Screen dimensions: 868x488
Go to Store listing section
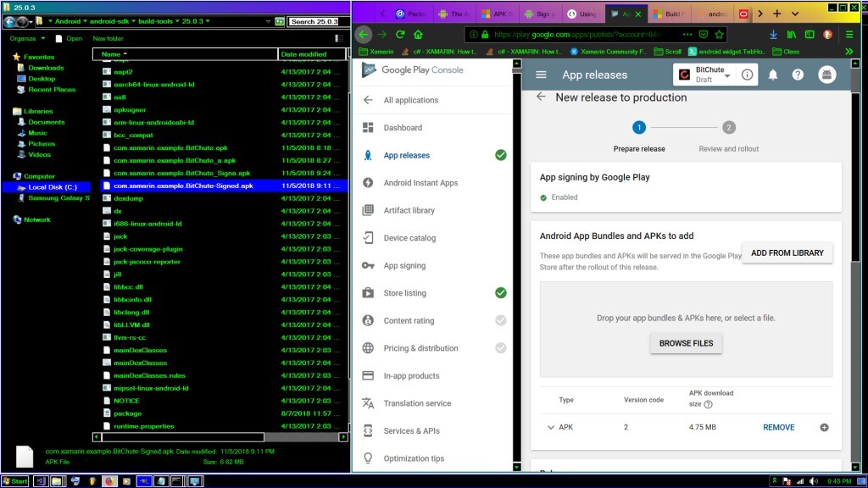click(x=404, y=293)
